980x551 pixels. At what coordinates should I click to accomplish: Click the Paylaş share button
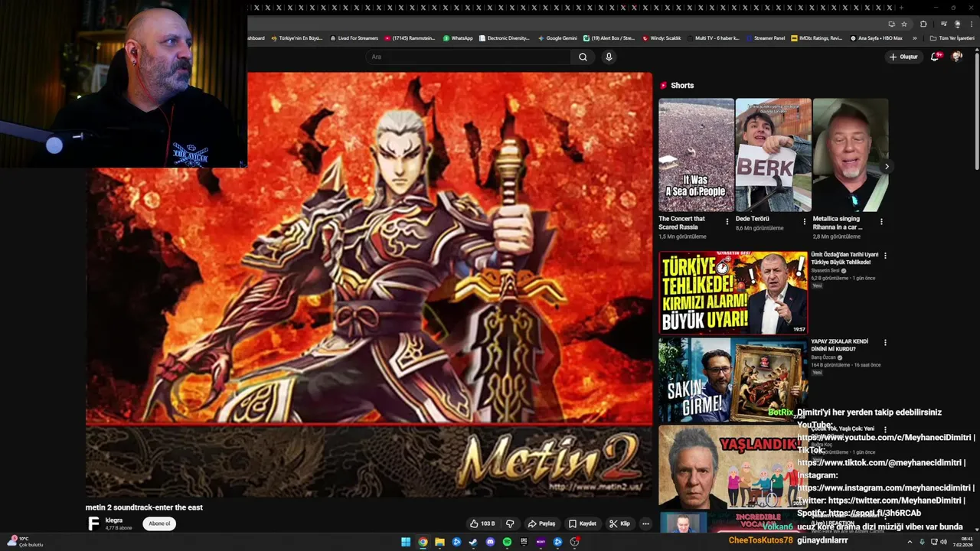(x=541, y=523)
